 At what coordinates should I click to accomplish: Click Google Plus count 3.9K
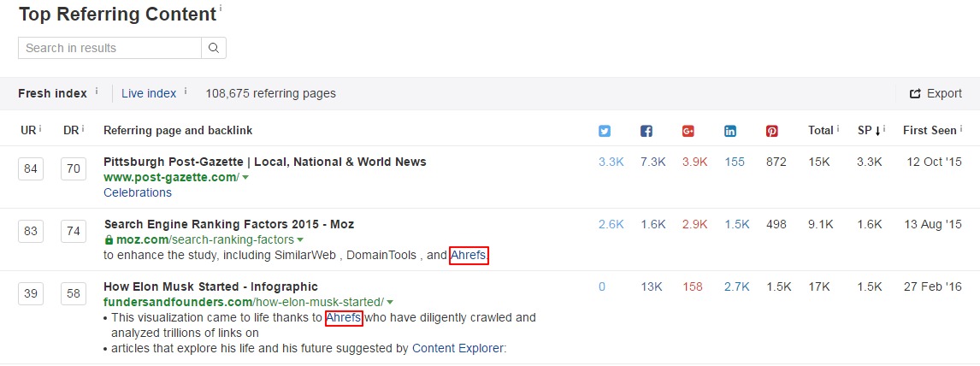[695, 162]
